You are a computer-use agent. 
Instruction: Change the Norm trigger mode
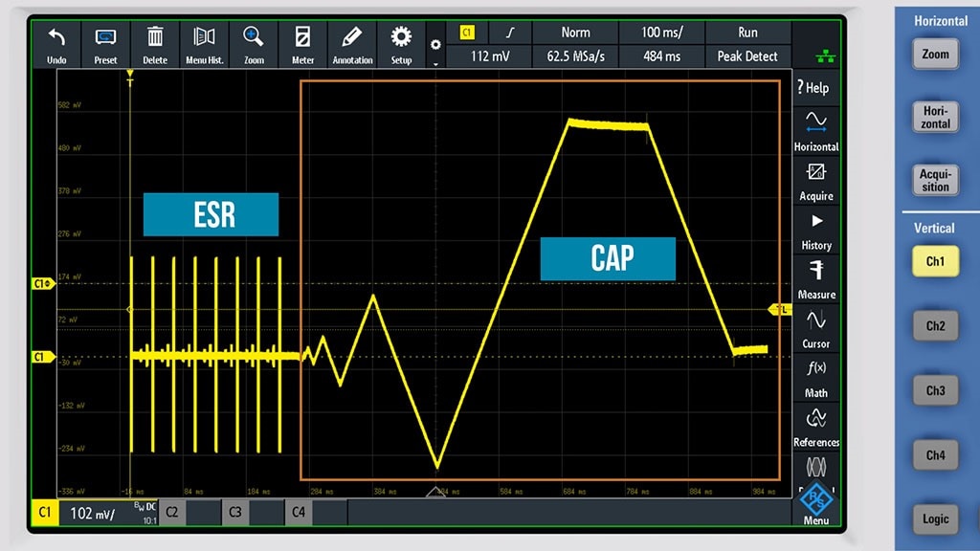[x=575, y=33]
